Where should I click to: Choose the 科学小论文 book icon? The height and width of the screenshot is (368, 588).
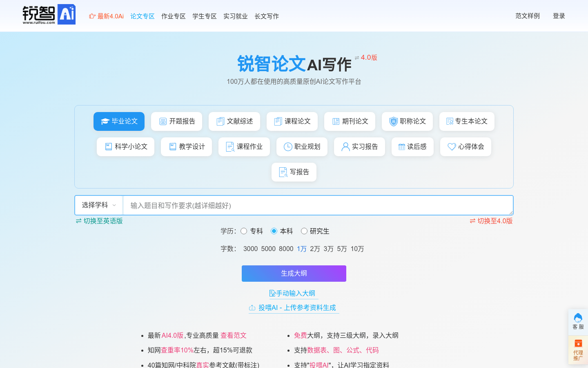(x=109, y=146)
